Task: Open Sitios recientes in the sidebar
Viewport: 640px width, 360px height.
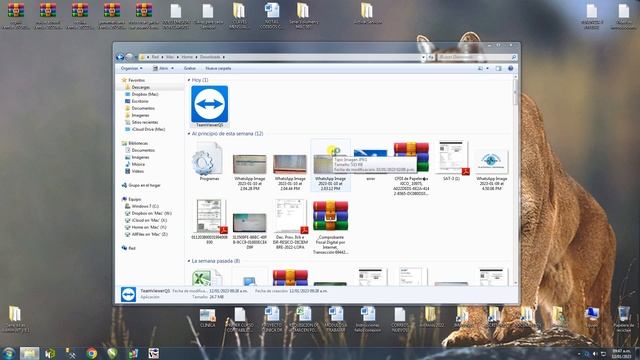Action: 144,122
